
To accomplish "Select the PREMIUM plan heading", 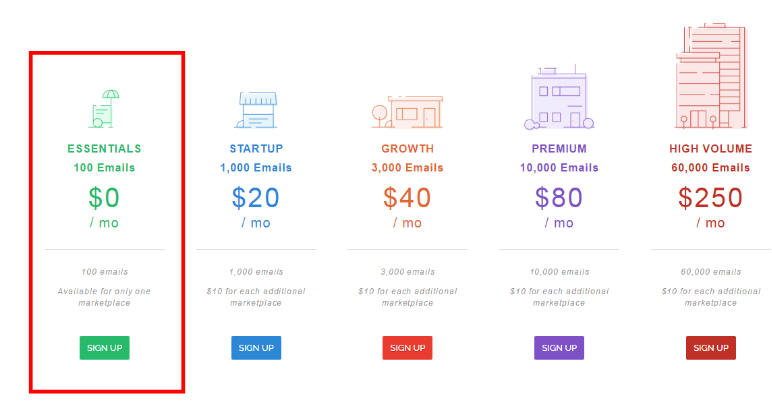I will [x=559, y=149].
